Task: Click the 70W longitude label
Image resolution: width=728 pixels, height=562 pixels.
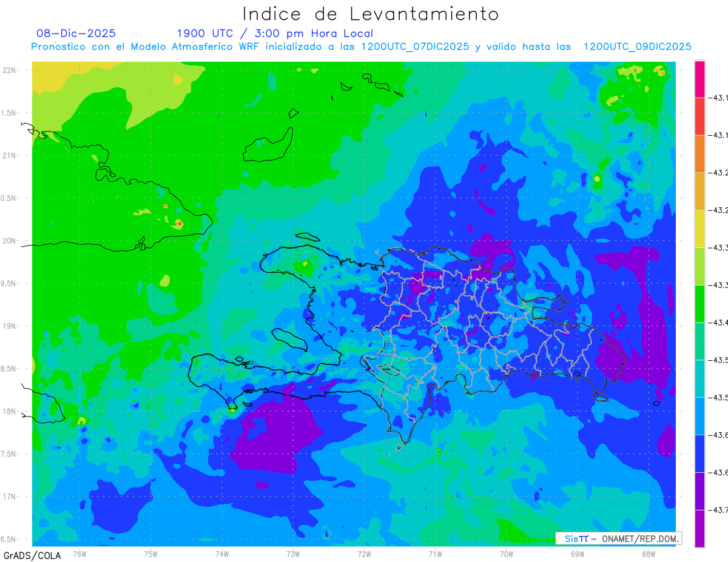Action: point(506,554)
